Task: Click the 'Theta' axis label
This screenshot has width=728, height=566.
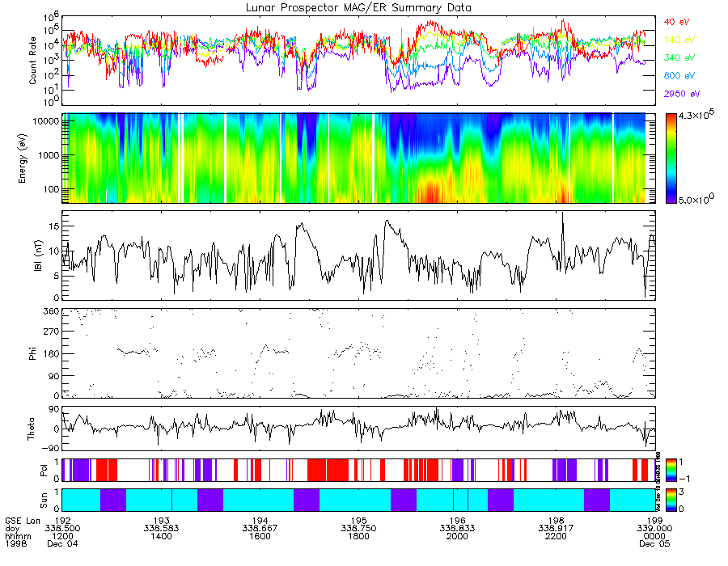Action: tap(31, 429)
